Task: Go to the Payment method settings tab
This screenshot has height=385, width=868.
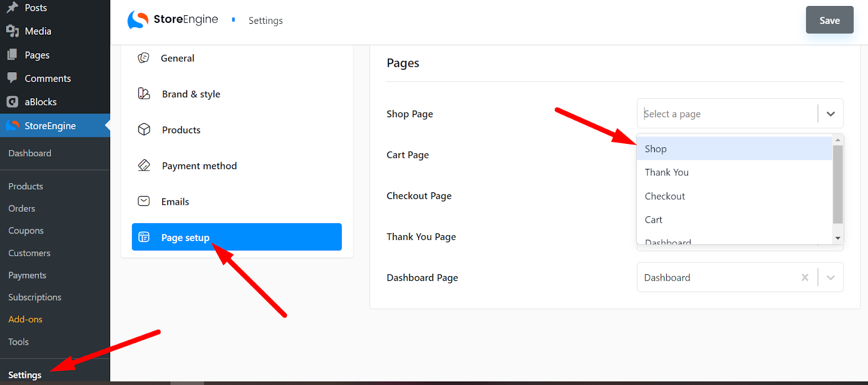Action: (x=237, y=166)
